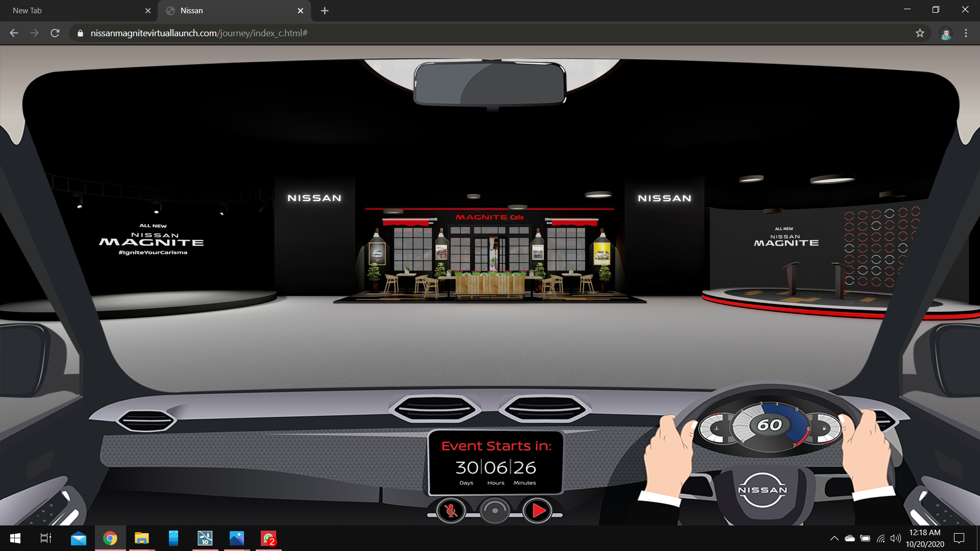The image size is (980, 551).
Task: Go back to the previous page
Action: [x=14, y=33]
